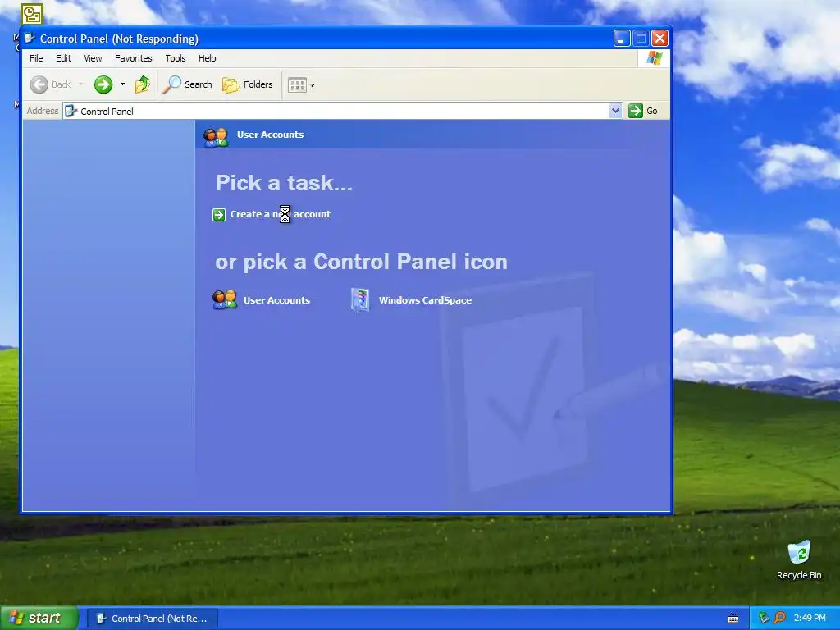Expand the Back history dropdown arrow
The image size is (840, 630).
[81, 84]
